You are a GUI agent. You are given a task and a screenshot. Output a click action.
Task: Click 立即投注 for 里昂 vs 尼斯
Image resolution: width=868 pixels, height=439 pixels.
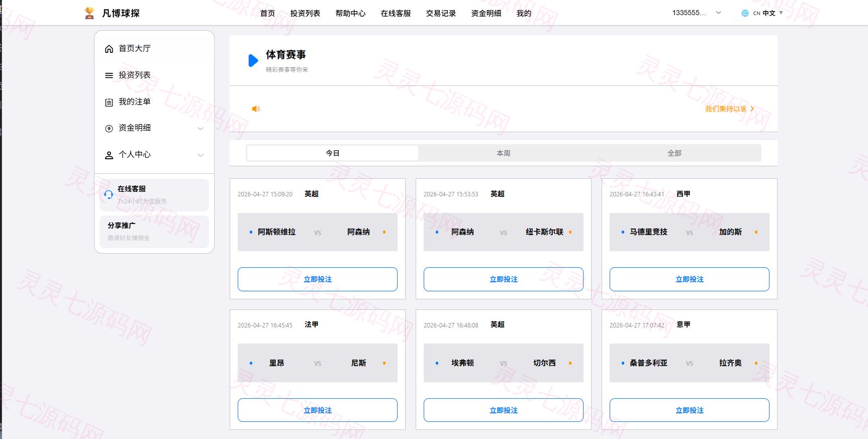click(x=318, y=410)
